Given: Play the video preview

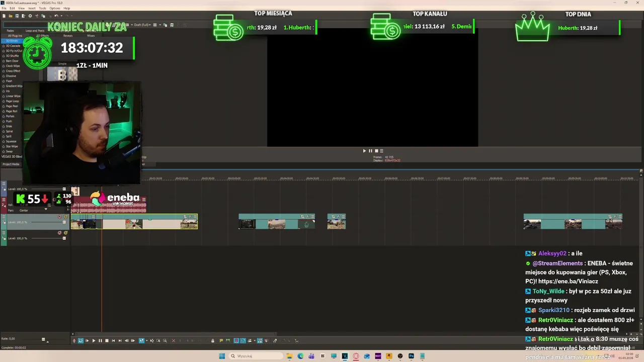Looking at the screenshot, I should click(364, 151).
